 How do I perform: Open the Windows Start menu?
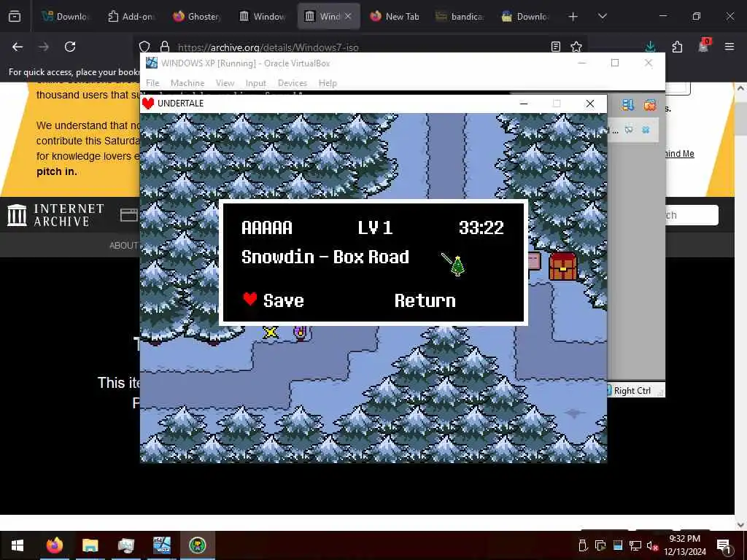click(18, 545)
